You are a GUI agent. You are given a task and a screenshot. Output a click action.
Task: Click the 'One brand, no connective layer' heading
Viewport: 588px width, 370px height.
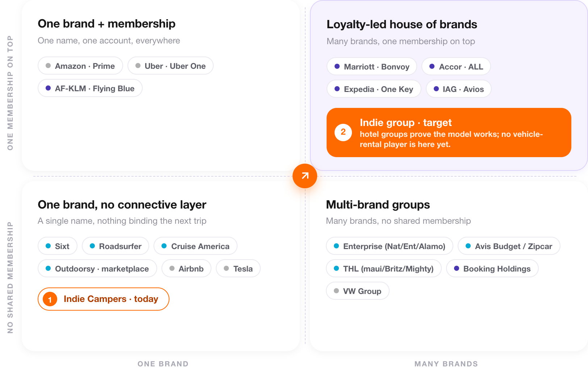[x=122, y=205]
